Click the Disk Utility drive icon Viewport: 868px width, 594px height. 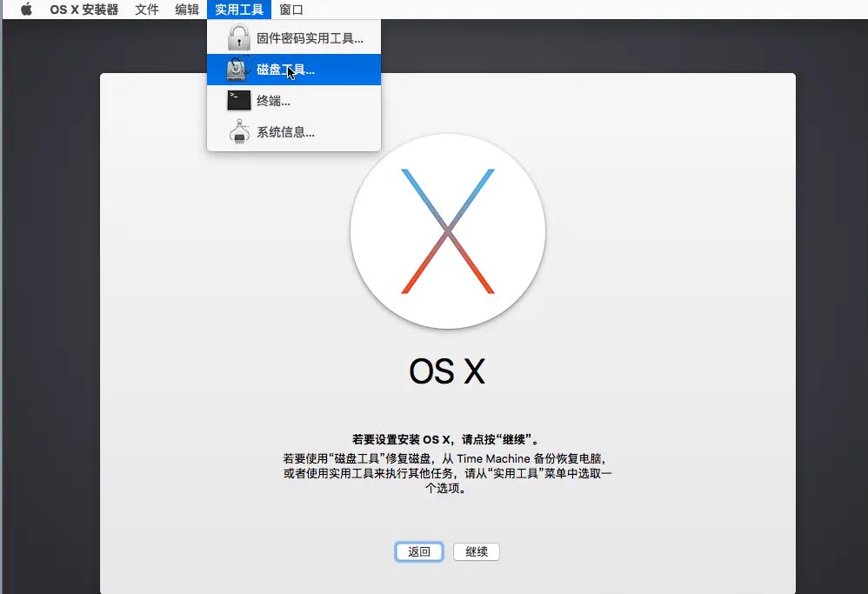[x=238, y=70]
